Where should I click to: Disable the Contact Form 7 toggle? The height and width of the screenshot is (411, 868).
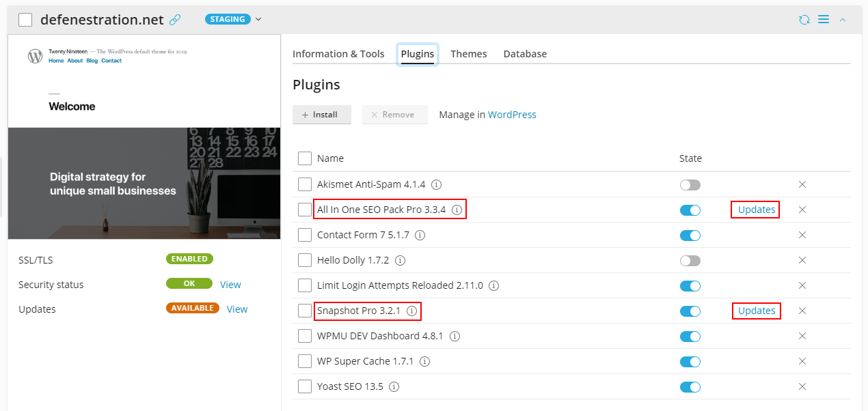pos(690,235)
